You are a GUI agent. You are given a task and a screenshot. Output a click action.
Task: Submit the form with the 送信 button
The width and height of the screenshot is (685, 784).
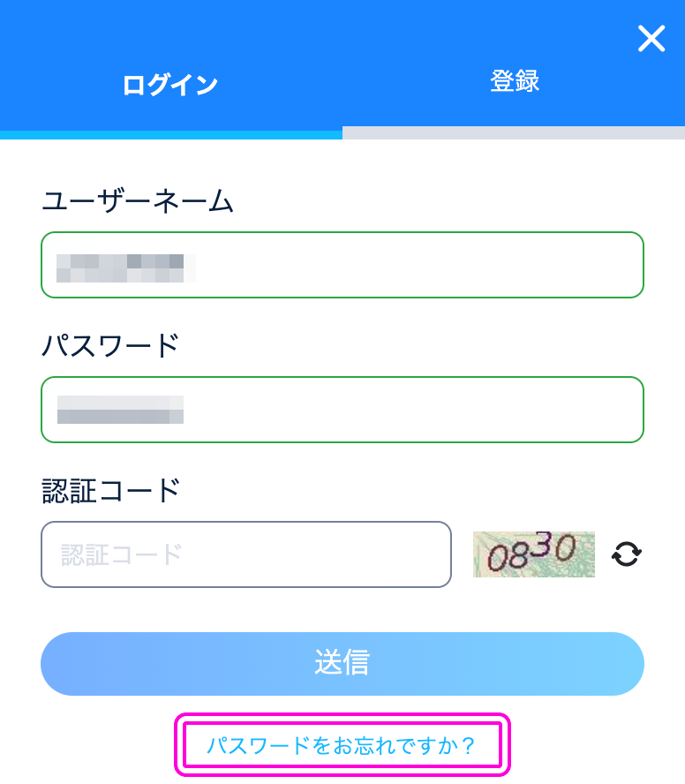coord(342,664)
